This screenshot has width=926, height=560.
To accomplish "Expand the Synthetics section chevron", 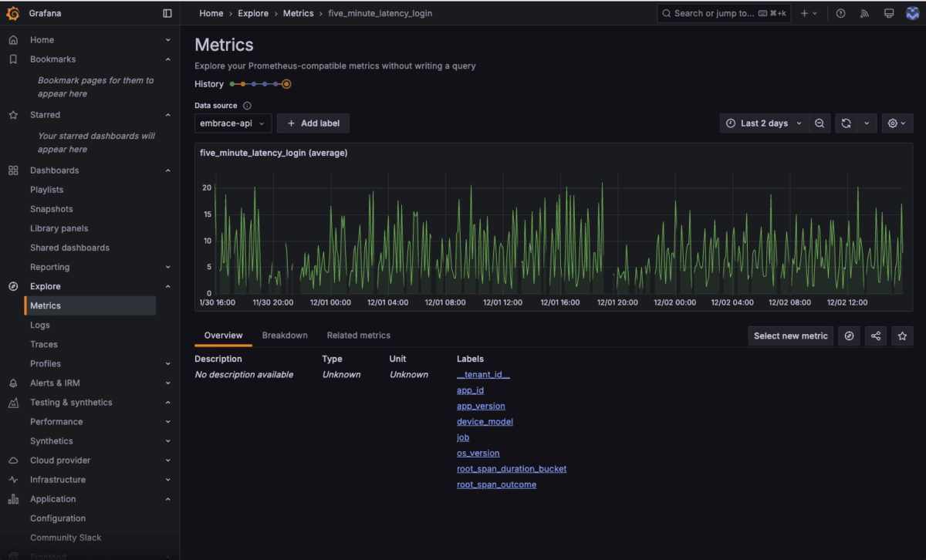I will click(x=168, y=441).
